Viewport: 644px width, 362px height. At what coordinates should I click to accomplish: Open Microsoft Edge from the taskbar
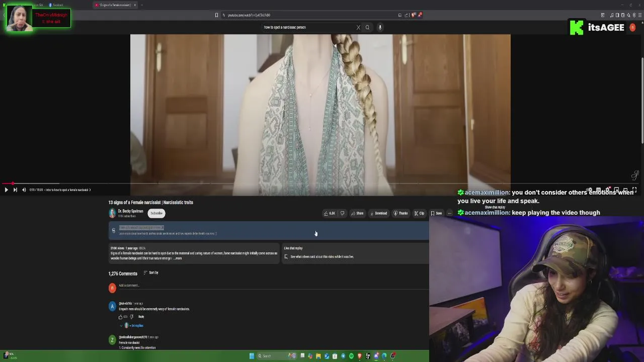tap(384, 356)
